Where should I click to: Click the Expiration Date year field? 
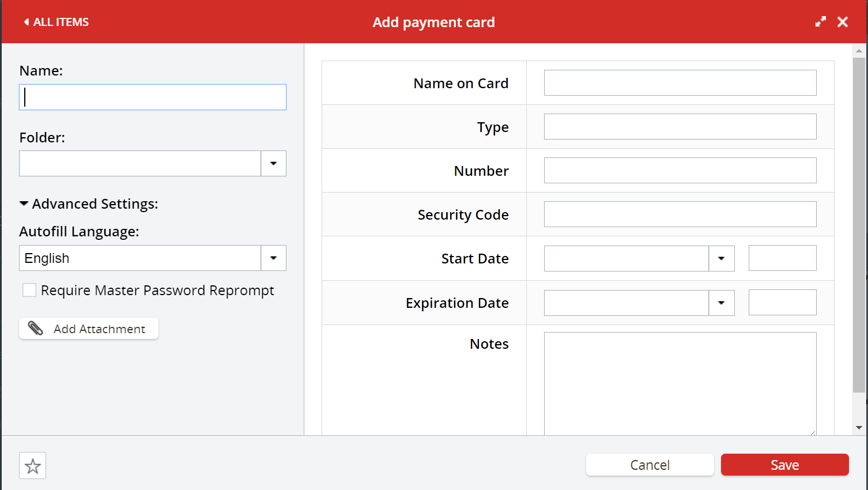[782, 302]
